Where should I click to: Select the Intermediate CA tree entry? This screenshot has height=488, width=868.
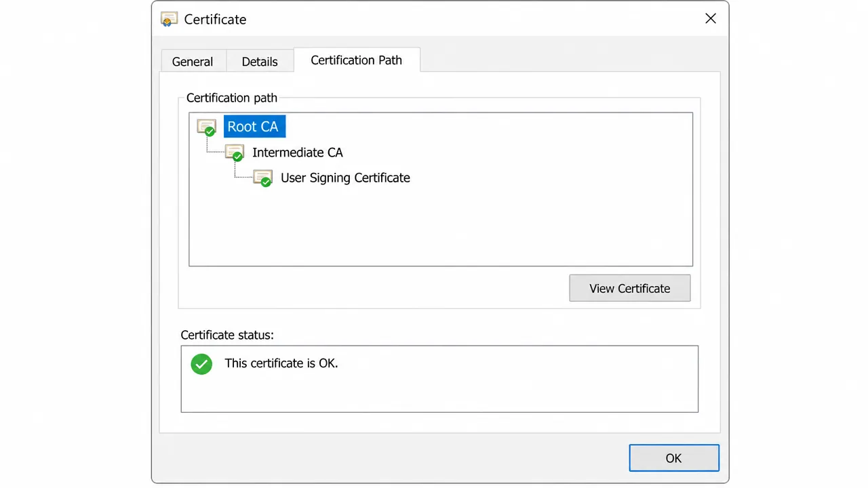click(x=298, y=152)
